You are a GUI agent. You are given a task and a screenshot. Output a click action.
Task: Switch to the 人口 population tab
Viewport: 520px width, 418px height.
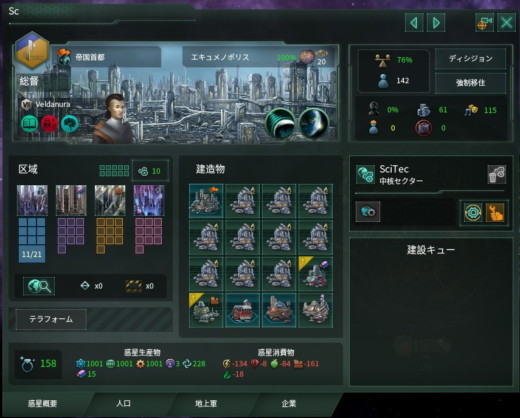(123, 403)
